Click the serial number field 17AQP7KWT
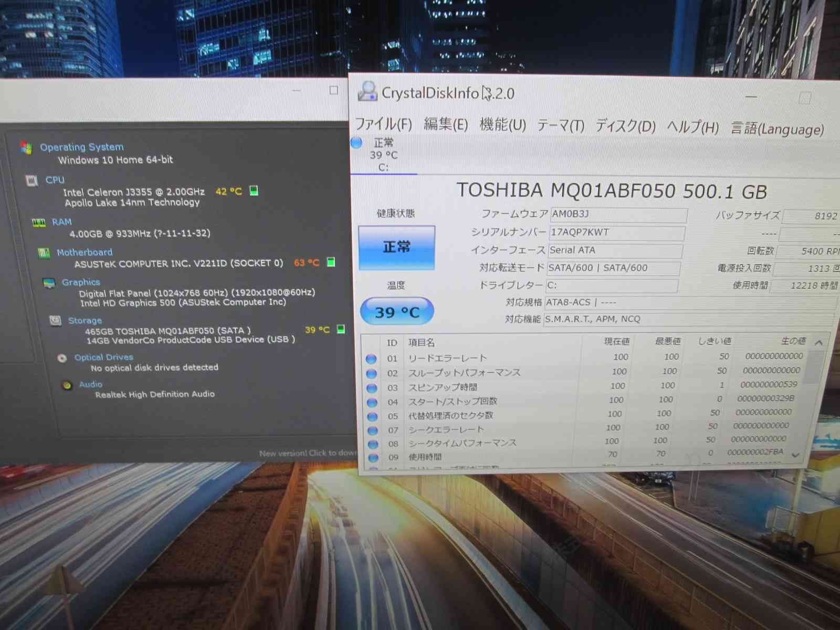840x630 pixels. pos(617,232)
